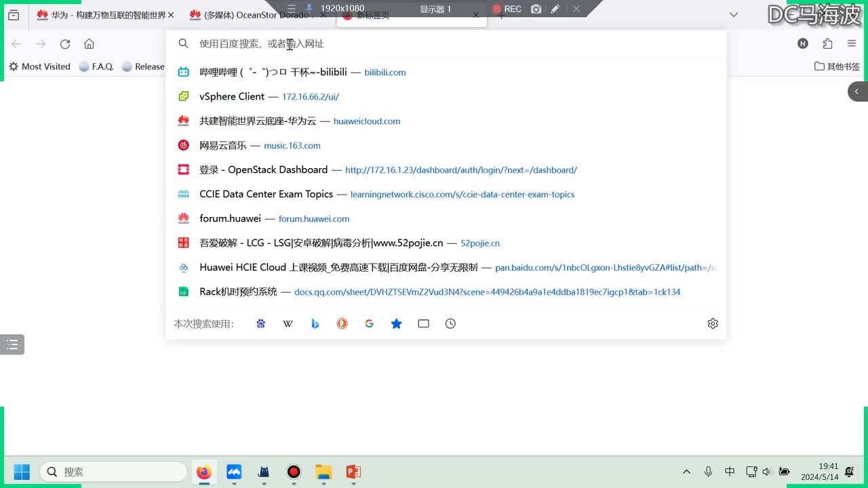Search this time with Bing icon
The image size is (868, 488).
pyautogui.click(x=315, y=324)
